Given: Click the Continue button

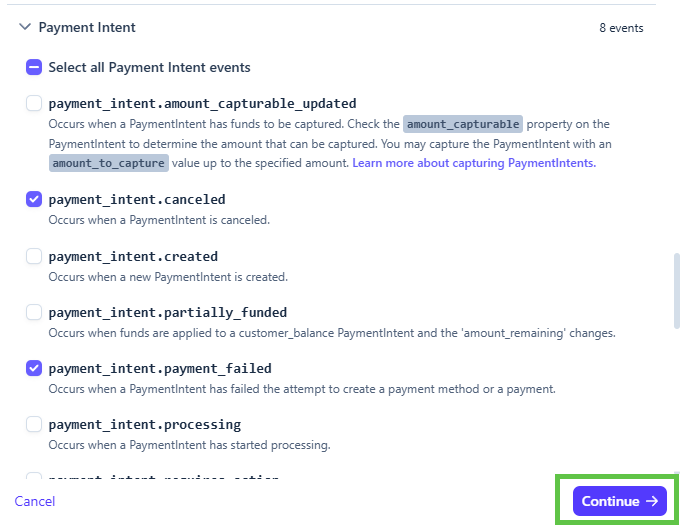Looking at the screenshot, I should (619, 501).
